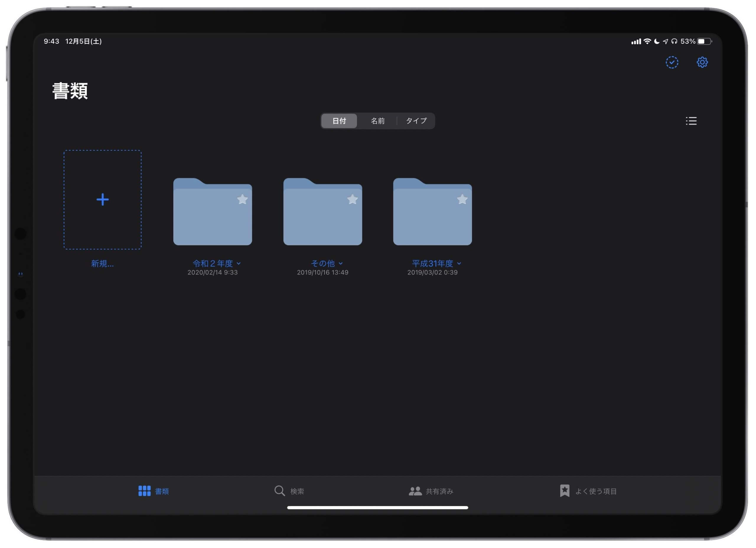Sort by 名前 segment
756x548 pixels.
click(378, 121)
